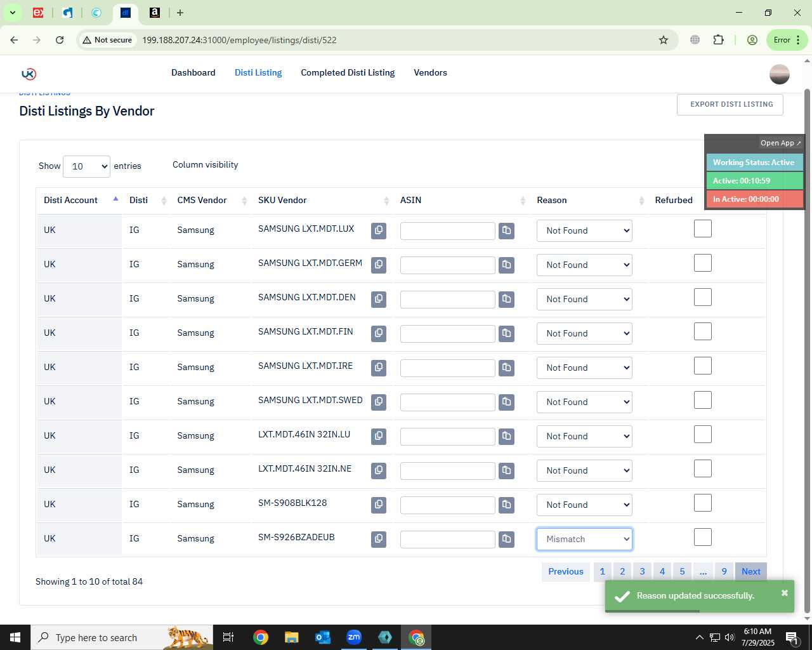Dismiss the Reason updated success notification

785,593
